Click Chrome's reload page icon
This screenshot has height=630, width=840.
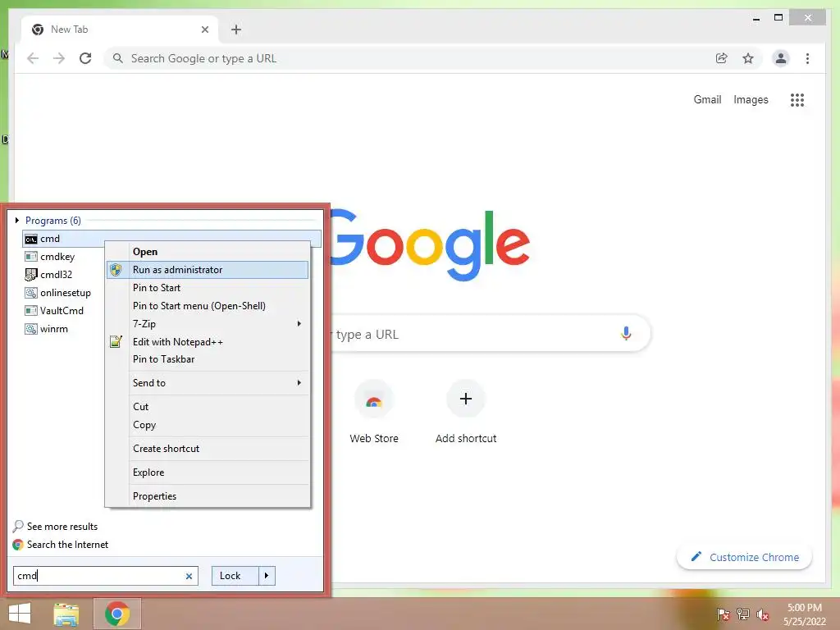tap(85, 58)
